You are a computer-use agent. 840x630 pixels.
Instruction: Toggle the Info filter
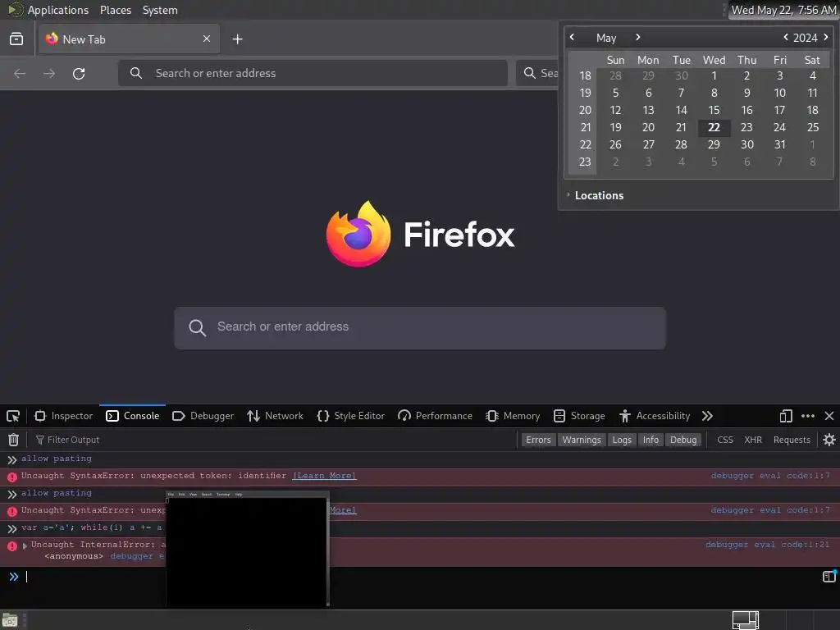[x=651, y=440]
